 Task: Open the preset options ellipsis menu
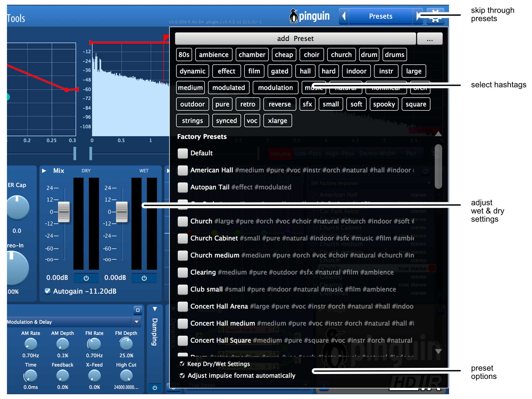tap(430, 39)
